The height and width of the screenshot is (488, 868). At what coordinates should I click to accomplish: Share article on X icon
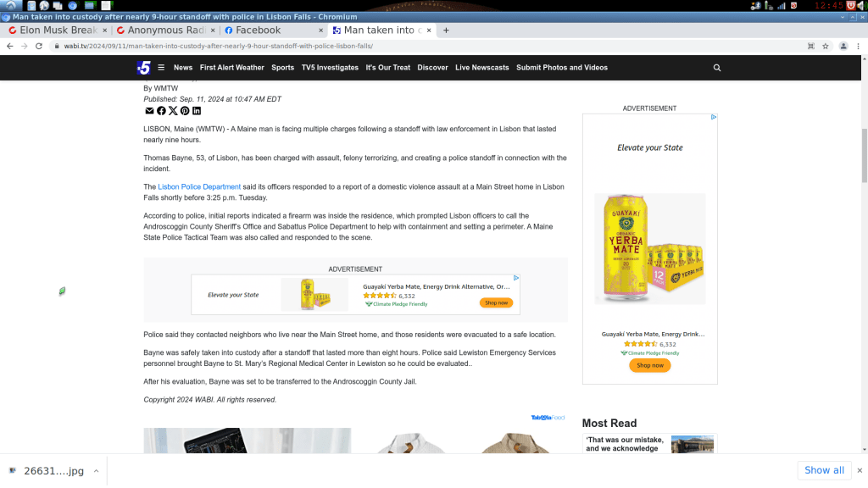173,111
